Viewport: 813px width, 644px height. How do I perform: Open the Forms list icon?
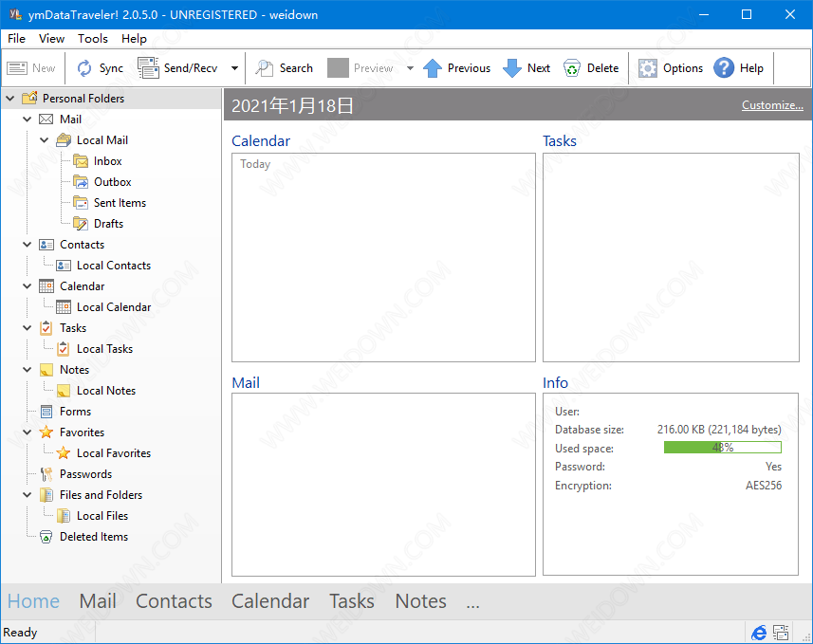46,412
